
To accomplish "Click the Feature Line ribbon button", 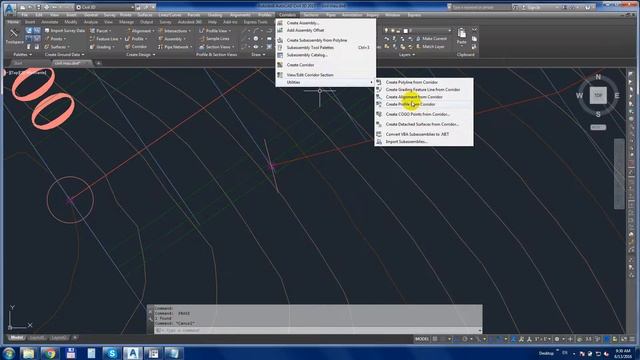I will click(x=104, y=39).
